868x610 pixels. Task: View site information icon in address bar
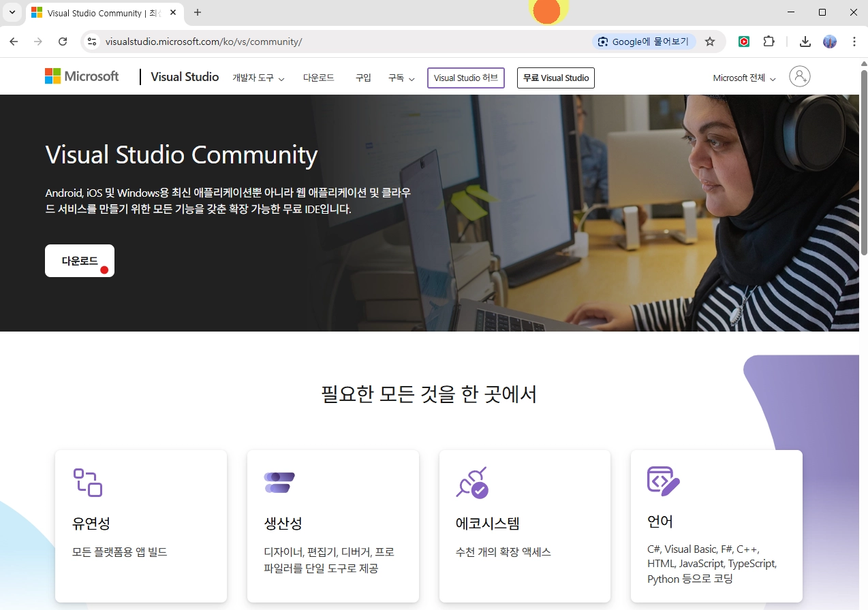[92, 42]
